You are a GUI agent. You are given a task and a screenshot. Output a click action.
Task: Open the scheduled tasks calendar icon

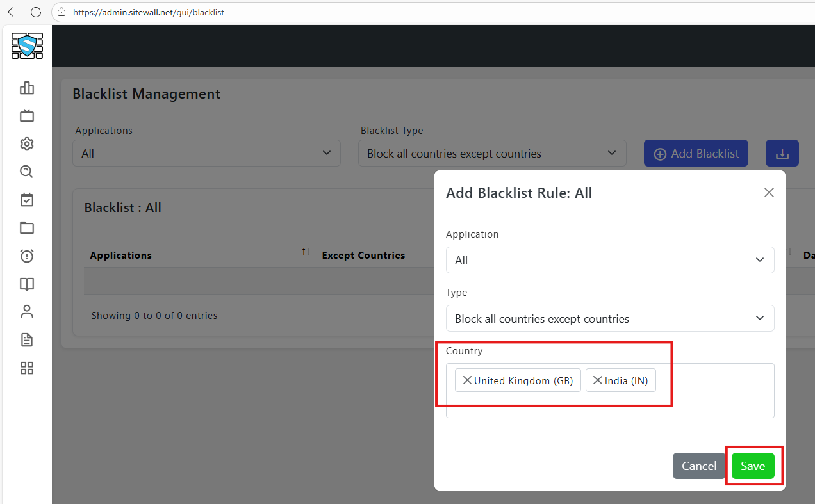pyautogui.click(x=26, y=199)
